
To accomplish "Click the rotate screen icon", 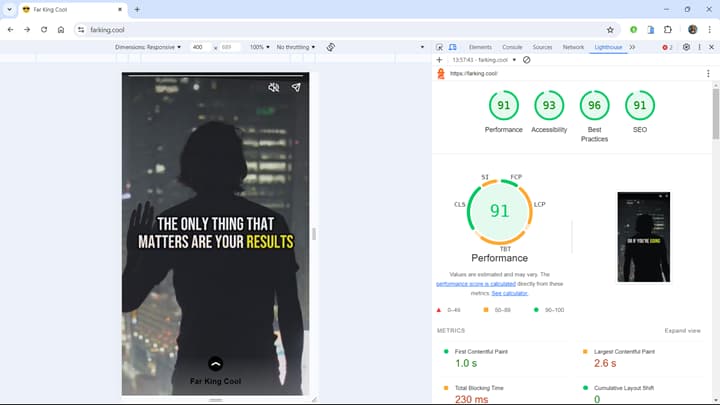I will coord(330,47).
